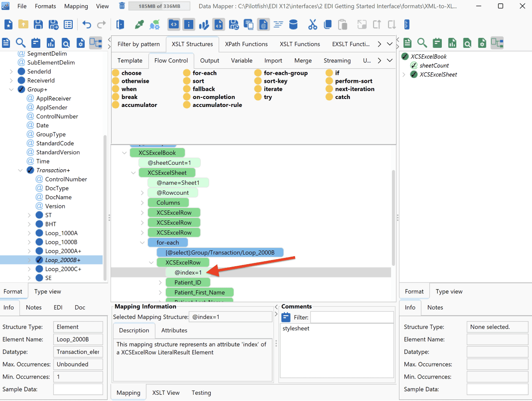Click the Comments Filter input field
The height and width of the screenshot is (401, 532).
[352, 317]
